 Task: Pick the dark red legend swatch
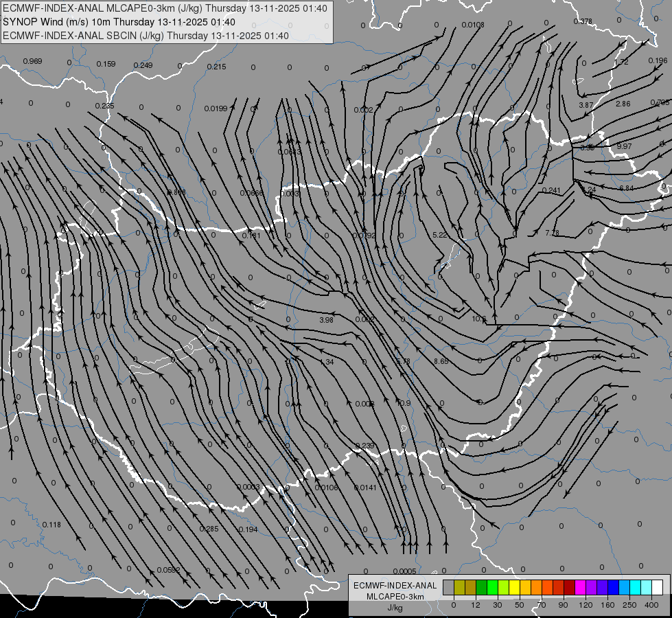click(570, 587)
